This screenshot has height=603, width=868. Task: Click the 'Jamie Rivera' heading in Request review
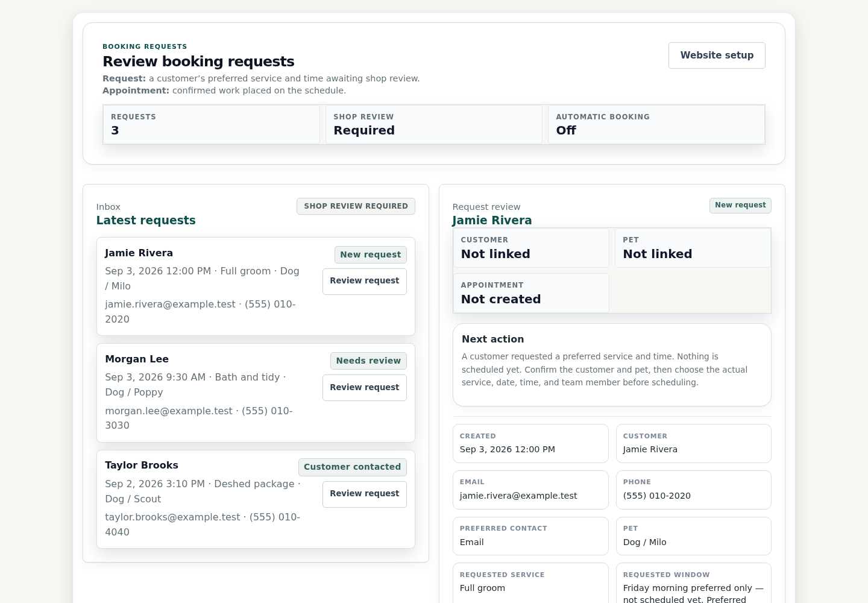coord(492,221)
